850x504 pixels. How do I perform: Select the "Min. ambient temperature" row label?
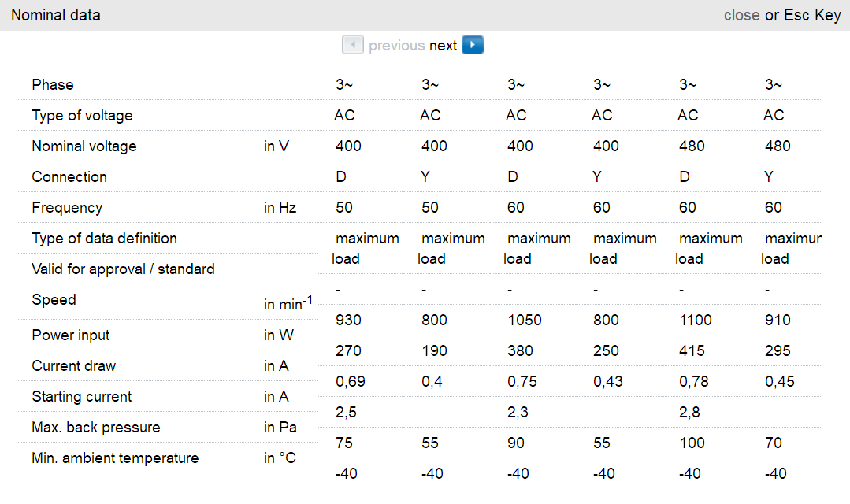[115, 458]
